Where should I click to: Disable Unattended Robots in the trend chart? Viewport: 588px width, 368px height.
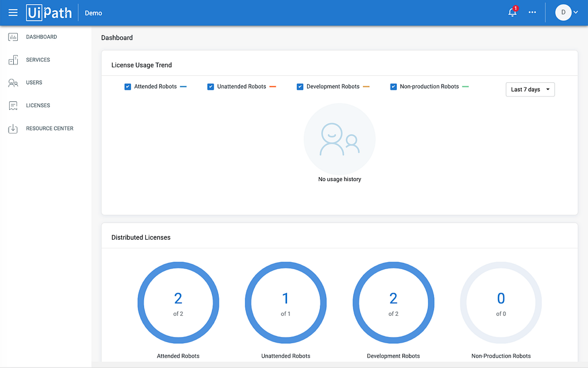(x=211, y=86)
